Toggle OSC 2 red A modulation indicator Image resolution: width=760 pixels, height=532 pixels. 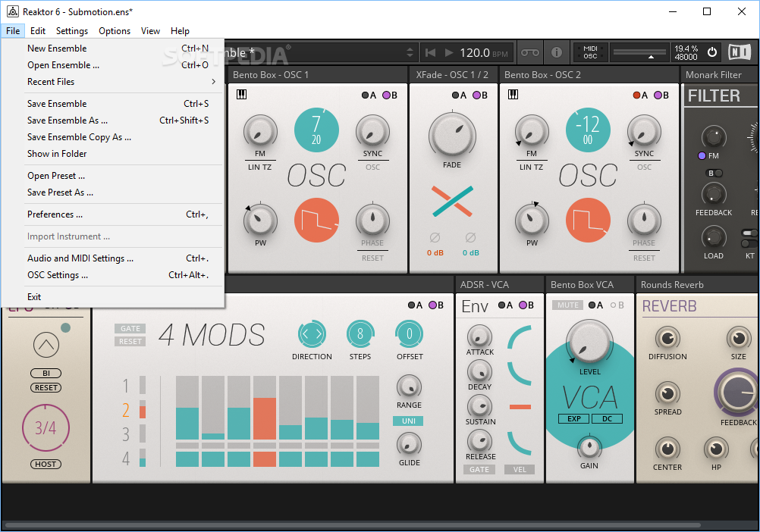click(640, 95)
